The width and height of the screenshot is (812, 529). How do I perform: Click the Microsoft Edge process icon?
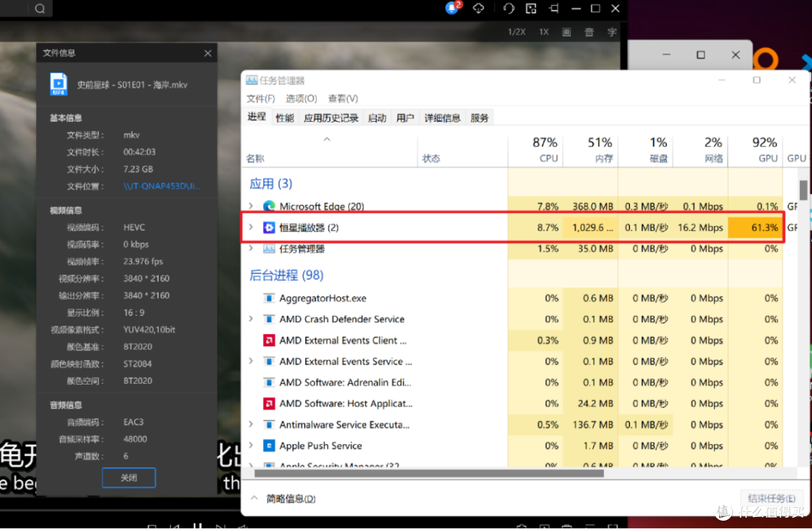[269, 206]
